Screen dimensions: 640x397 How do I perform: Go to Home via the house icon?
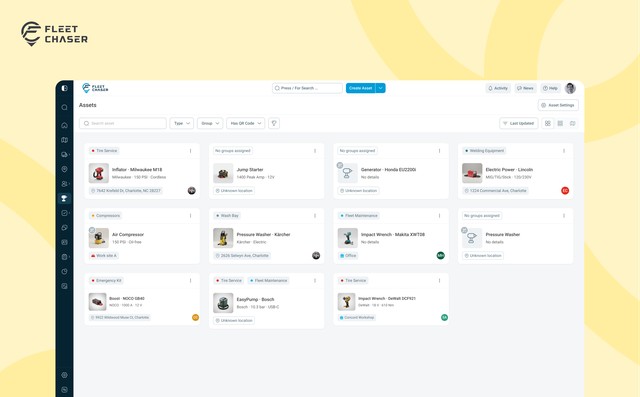[x=64, y=125]
